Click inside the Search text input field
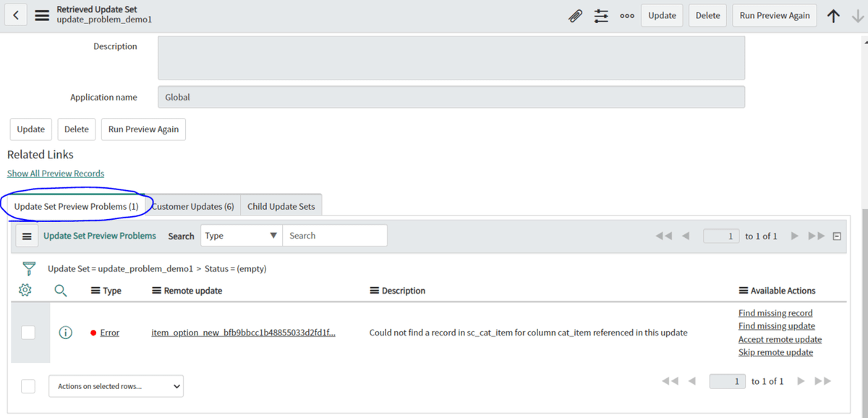868x418 pixels. (x=335, y=235)
